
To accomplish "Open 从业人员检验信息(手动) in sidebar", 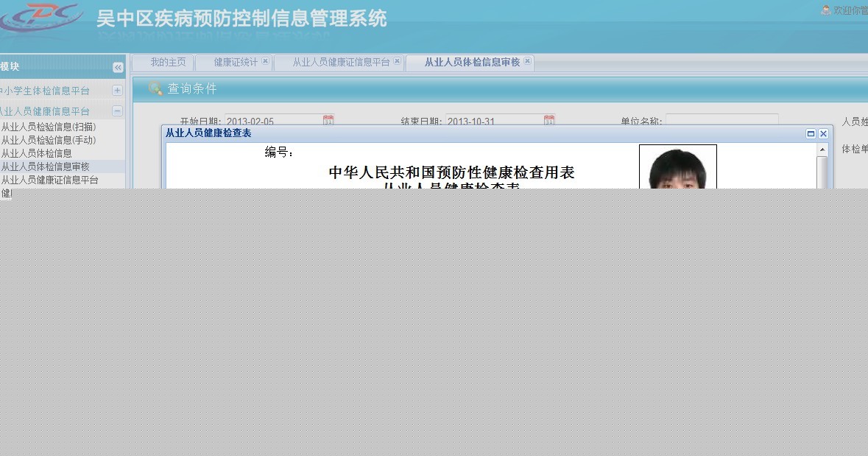I will tap(49, 140).
